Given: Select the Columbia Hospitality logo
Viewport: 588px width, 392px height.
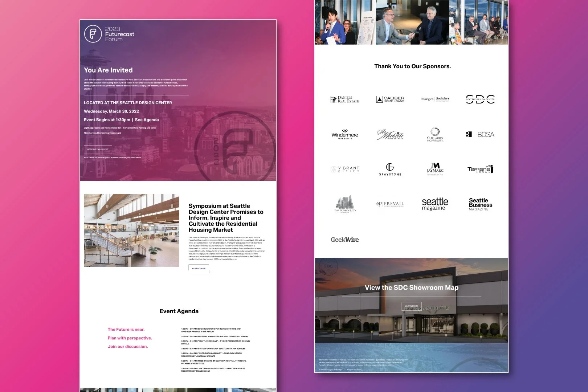Looking at the screenshot, I should pos(435,134).
